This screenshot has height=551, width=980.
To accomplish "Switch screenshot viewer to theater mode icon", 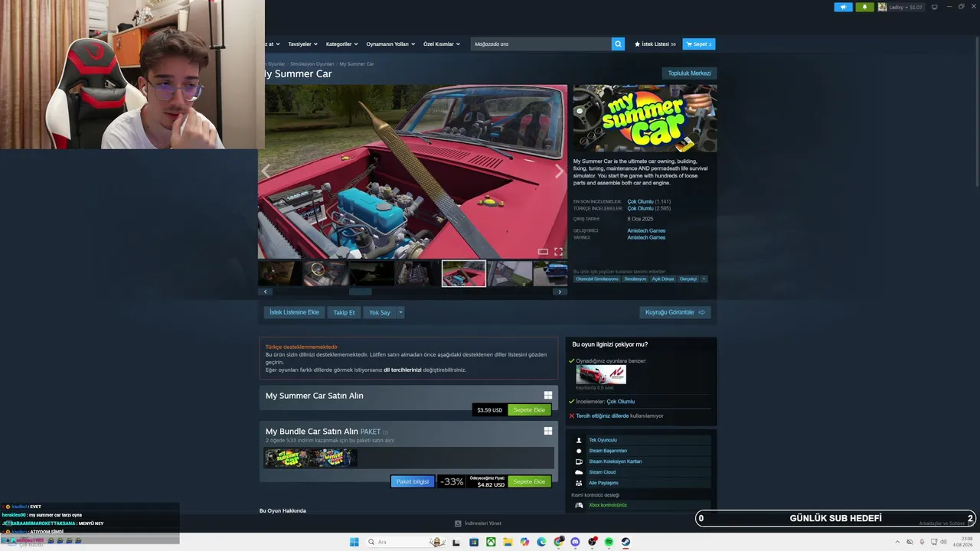I will 543,251.
